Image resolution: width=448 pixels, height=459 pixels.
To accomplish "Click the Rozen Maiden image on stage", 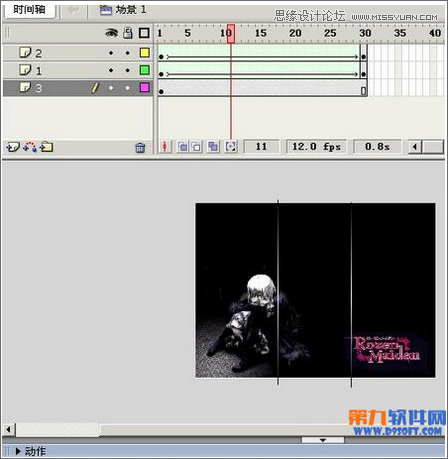I will (315, 290).
